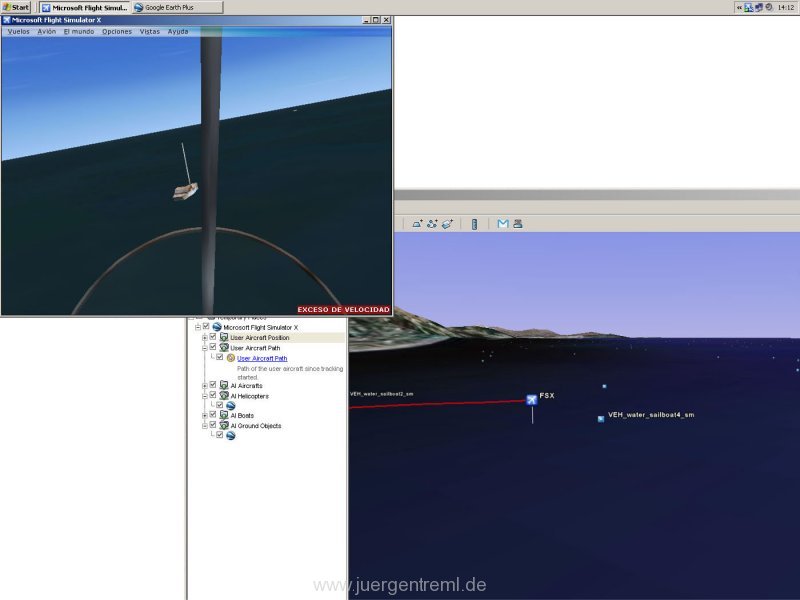Switch to Microsoft Flight Simulator taskbar button
Screen dimensions: 800x600
[x=84, y=7]
